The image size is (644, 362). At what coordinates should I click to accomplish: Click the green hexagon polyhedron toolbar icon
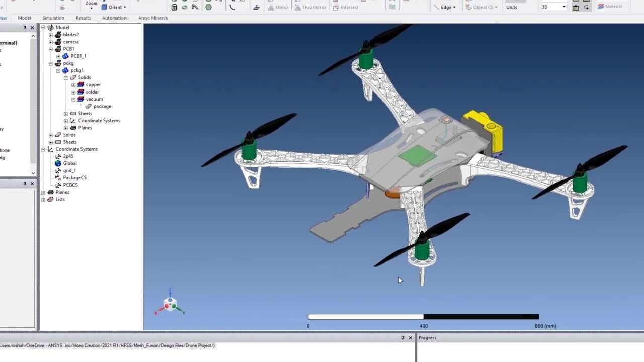[x=208, y=7]
